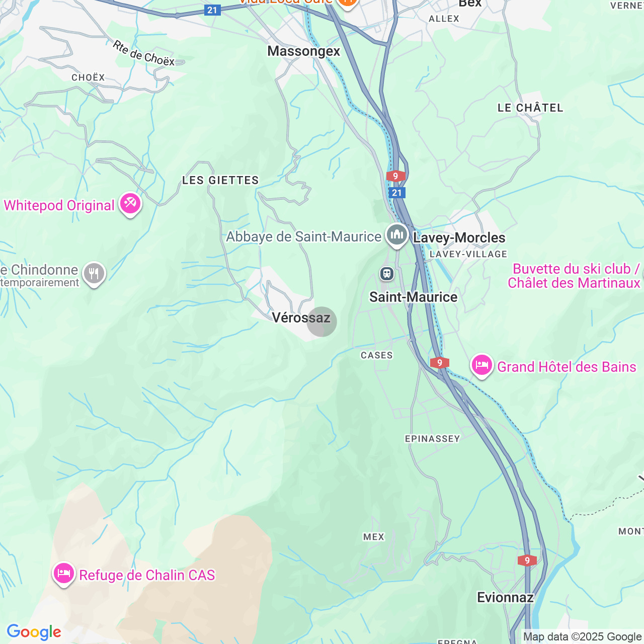644x644 pixels.
Task: Open the Google logo link
Action: (34, 632)
